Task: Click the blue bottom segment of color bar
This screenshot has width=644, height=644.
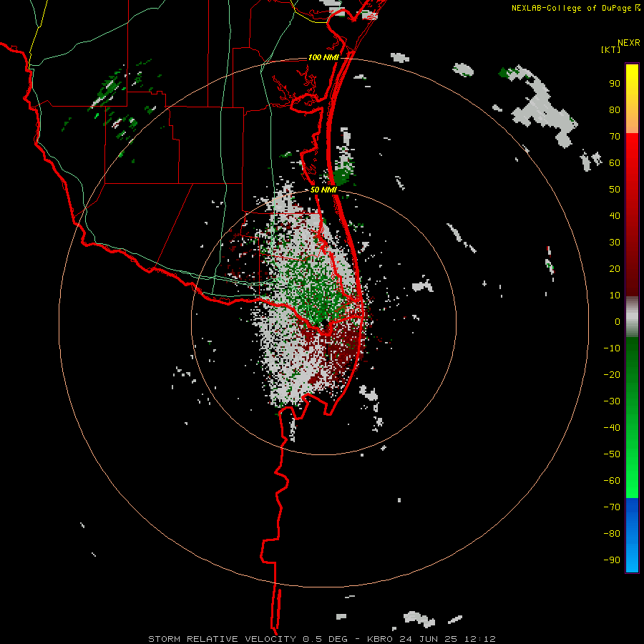Action: pyautogui.click(x=632, y=535)
